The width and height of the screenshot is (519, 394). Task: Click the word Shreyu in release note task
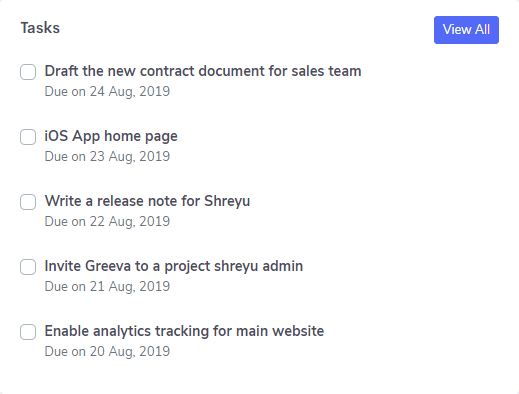227,201
